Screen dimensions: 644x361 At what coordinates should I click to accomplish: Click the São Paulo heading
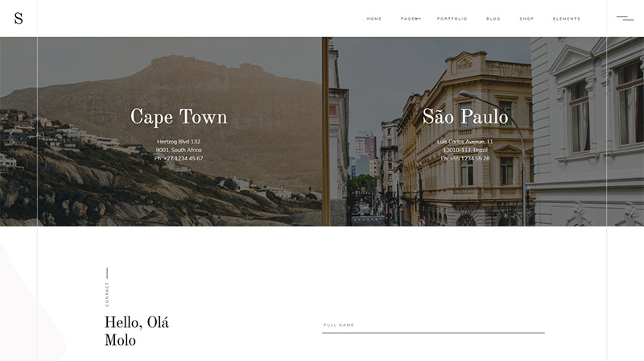pyautogui.click(x=465, y=117)
